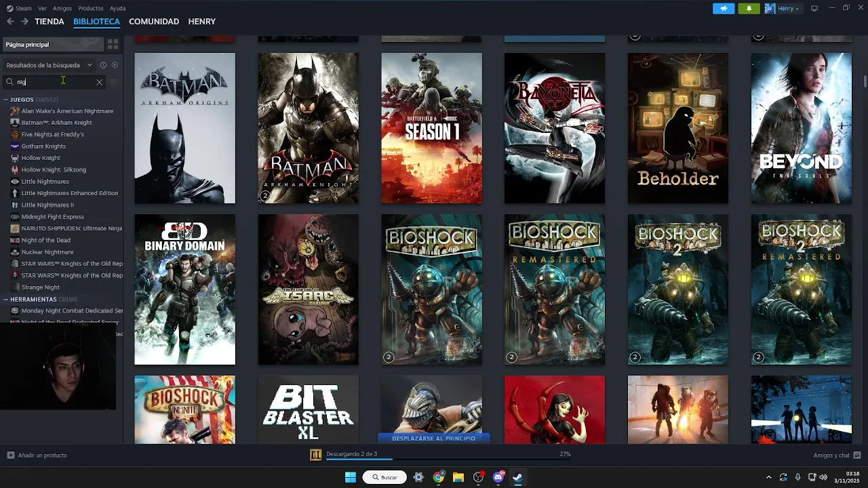868x488 pixels.
Task: Click the Página principal button
Action: 52,44
